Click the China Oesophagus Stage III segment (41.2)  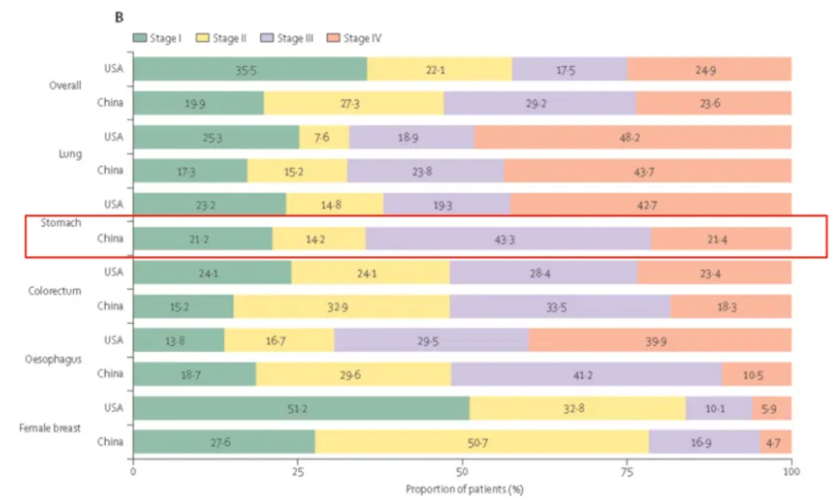pyautogui.click(x=587, y=374)
